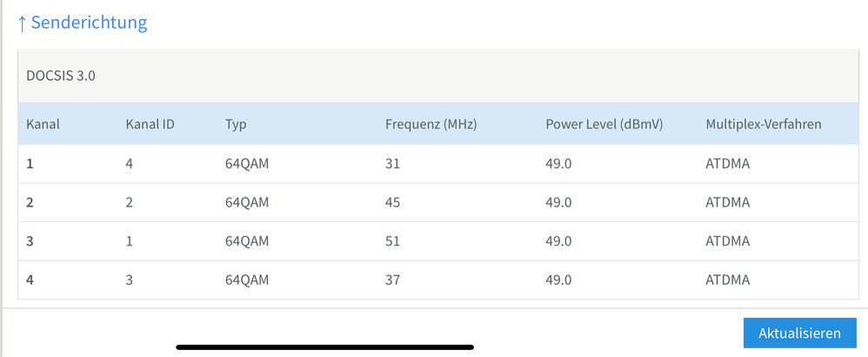Image resolution: width=868 pixels, height=357 pixels.
Task: Click the Typ column header
Action: [x=236, y=124]
